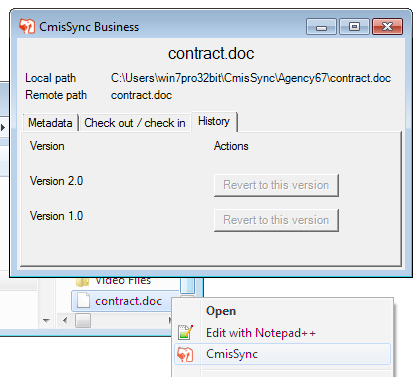Revert to Version 2.0
This screenshot has height=377, width=420.
click(276, 185)
